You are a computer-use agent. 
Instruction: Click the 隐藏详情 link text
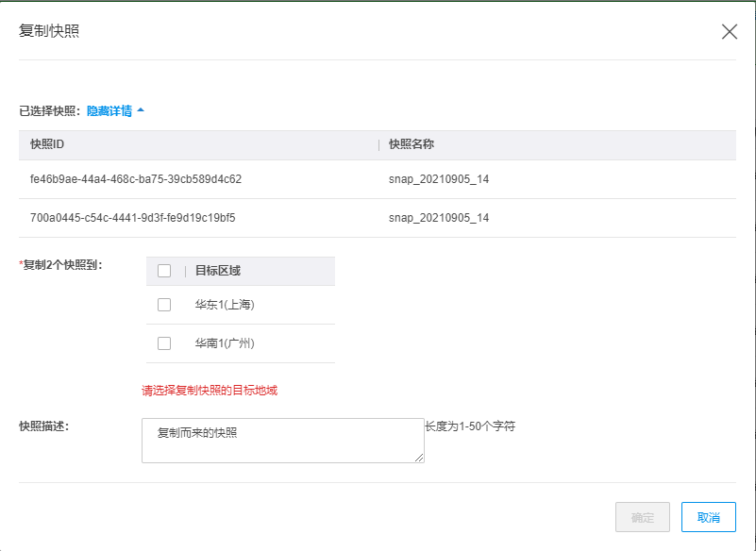click(109, 110)
